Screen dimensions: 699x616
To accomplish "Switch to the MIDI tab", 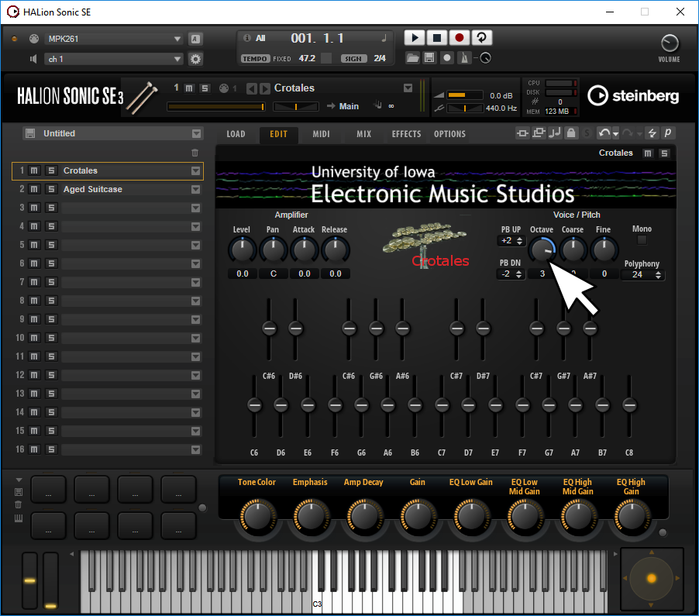I will 321,134.
